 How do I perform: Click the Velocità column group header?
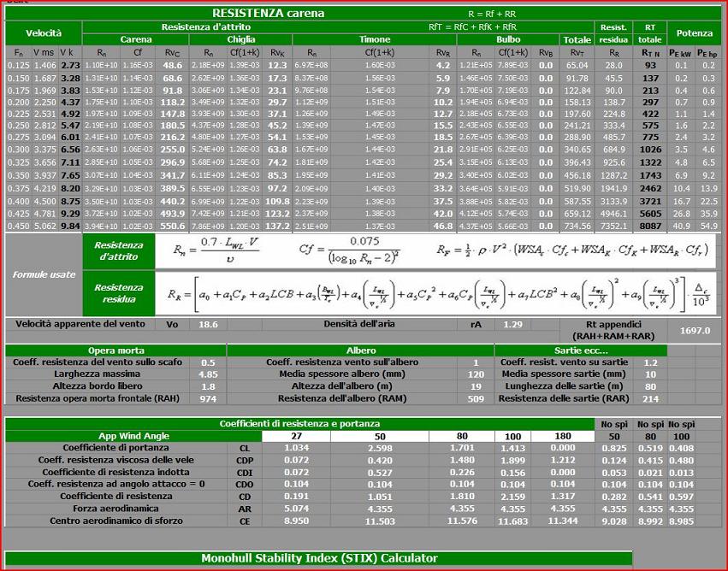pos(44,33)
